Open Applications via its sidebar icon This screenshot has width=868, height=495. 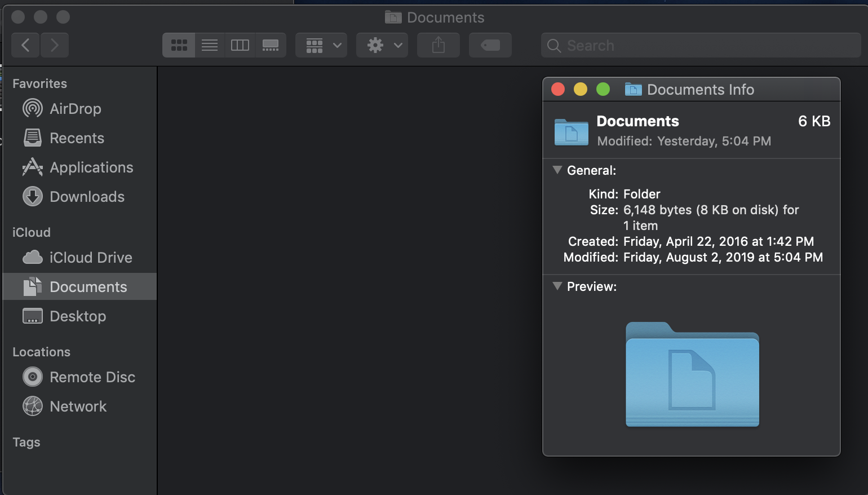click(x=33, y=167)
